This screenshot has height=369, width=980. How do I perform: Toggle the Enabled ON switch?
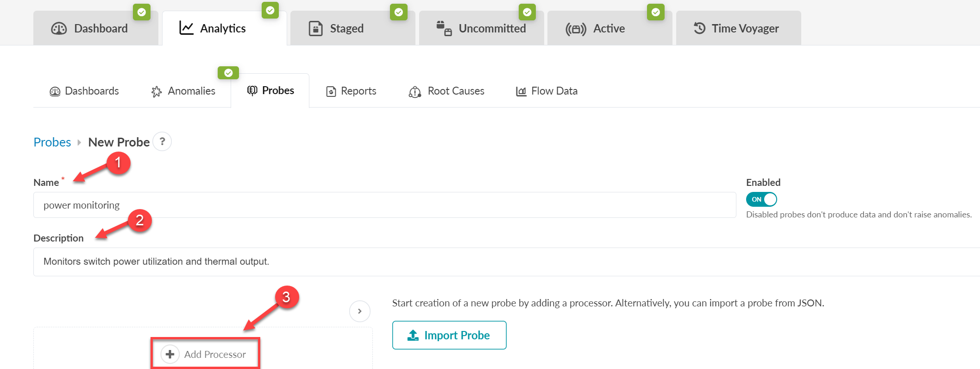tap(761, 199)
